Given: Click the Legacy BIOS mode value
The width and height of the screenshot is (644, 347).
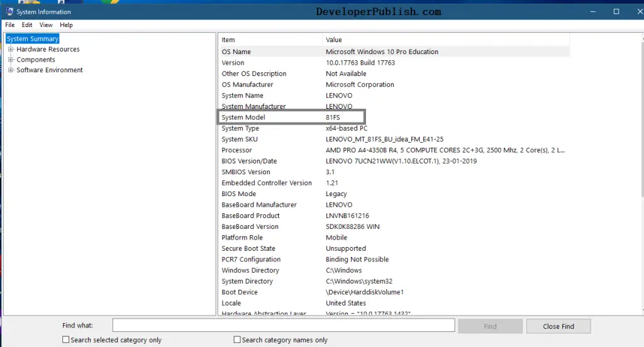Looking at the screenshot, I should pyautogui.click(x=336, y=194).
